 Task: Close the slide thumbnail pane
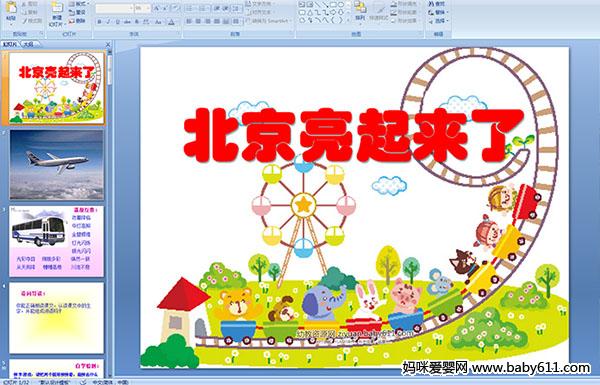point(108,45)
